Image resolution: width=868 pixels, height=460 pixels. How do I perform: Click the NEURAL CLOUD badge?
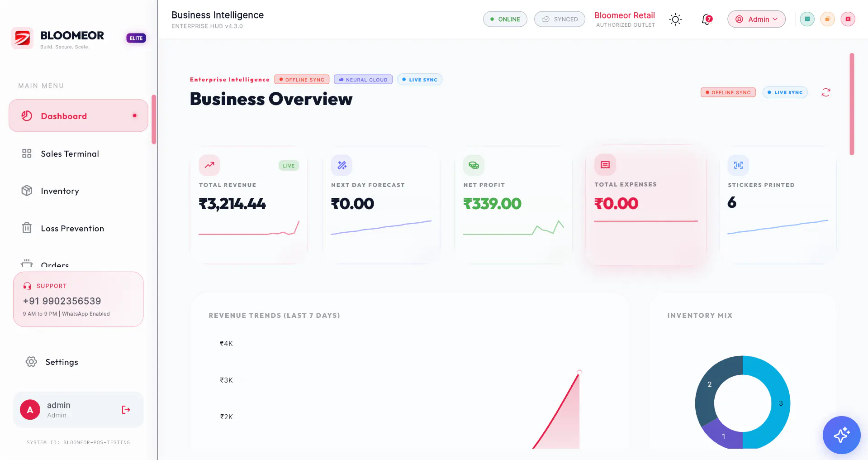(363, 80)
